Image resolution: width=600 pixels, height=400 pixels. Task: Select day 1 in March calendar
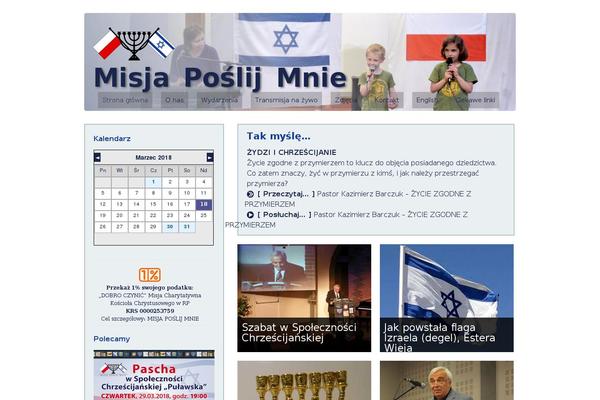(x=153, y=182)
